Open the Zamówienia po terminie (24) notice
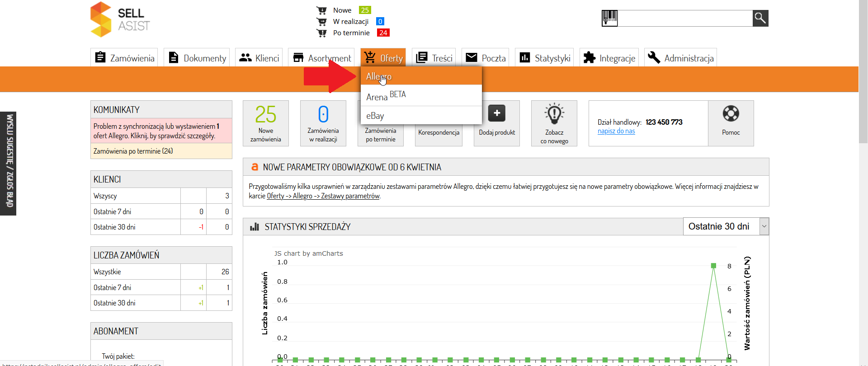The width and height of the screenshot is (868, 366). click(x=161, y=151)
